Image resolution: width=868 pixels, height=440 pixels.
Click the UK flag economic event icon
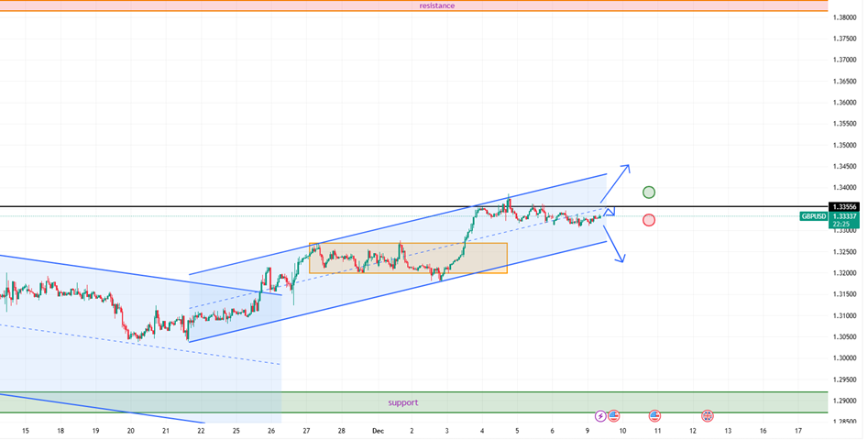click(708, 416)
